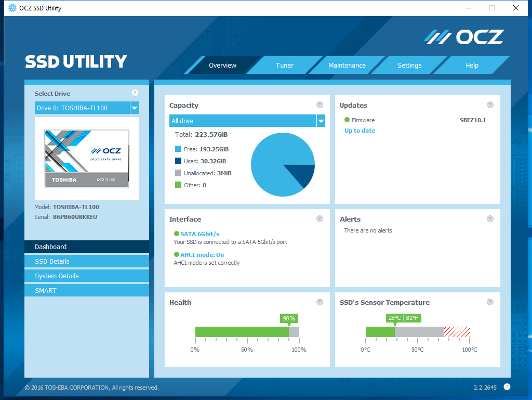Click the Health panel help icon
Viewport: 532px width, 400px height.
[320, 302]
